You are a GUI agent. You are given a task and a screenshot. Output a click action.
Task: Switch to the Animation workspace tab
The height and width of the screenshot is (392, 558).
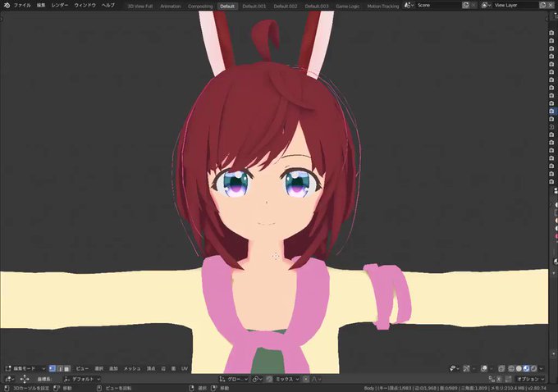tap(170, 7)
